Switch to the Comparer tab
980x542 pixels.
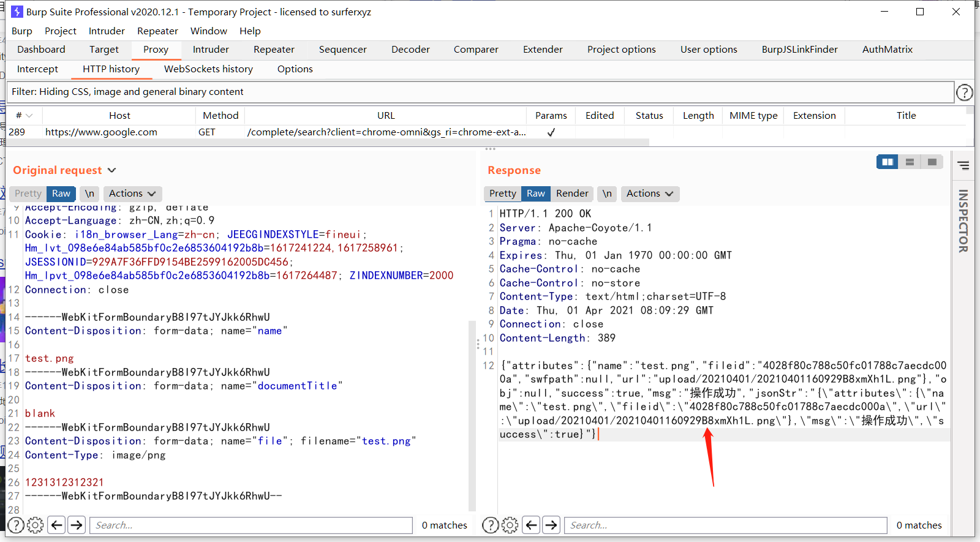tap(476, 50)
